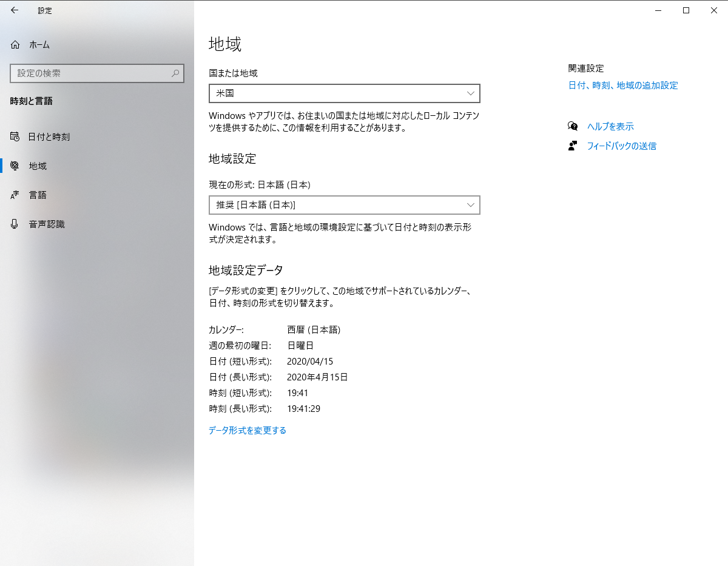Click the short date value 2020/04/15
Screen dimensions: 728x566
(310, 361)
